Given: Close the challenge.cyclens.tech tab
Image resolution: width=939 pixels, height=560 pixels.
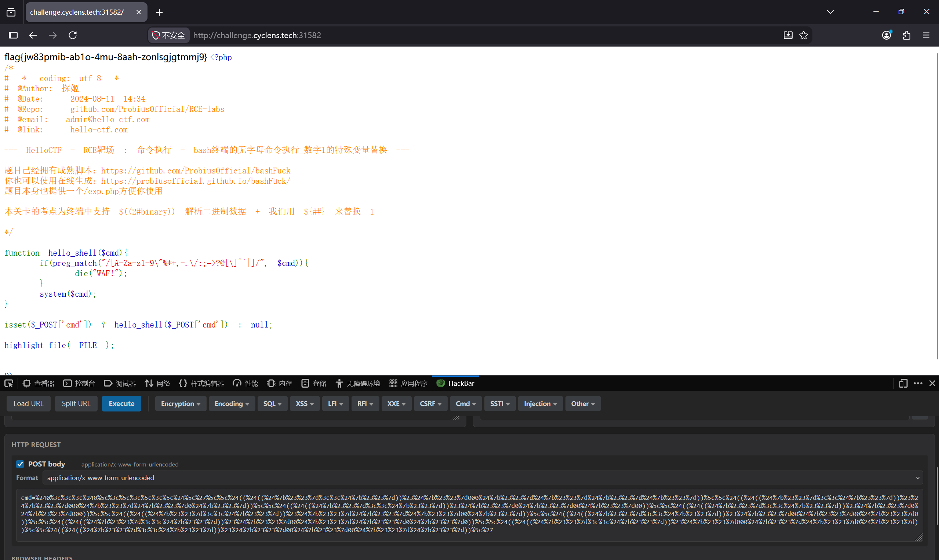Looking at the screenshot, I should pyautogui.click(x=139, y=12).
